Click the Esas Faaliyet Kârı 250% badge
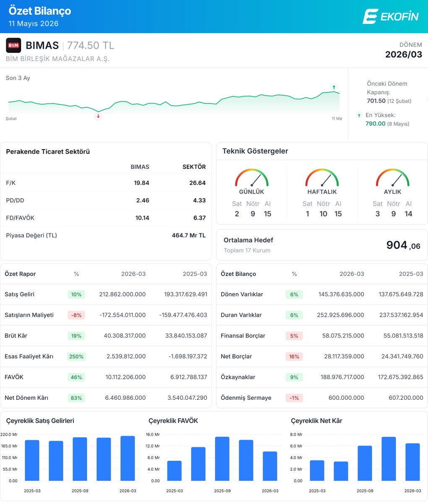Image resolution: width=428 pixels, height=504 pixels. (76, 356)
